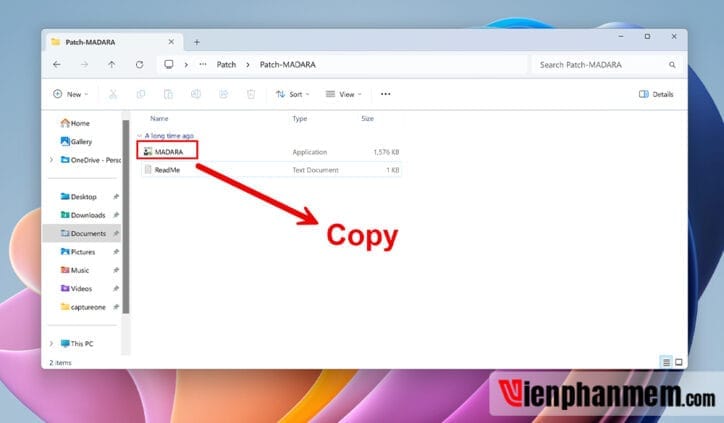Click the Type column header
Viewport: 724px width, 423px height.
(300, 119)
